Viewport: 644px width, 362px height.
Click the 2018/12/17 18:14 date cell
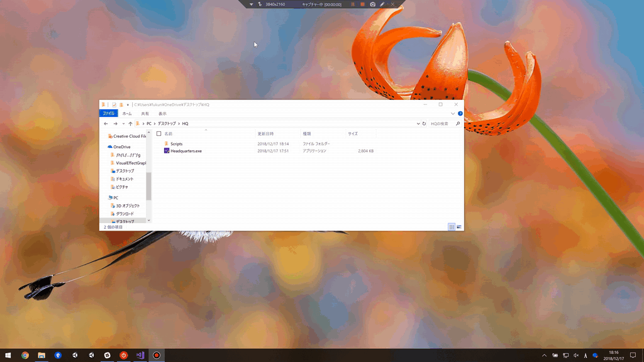point(273,144)
